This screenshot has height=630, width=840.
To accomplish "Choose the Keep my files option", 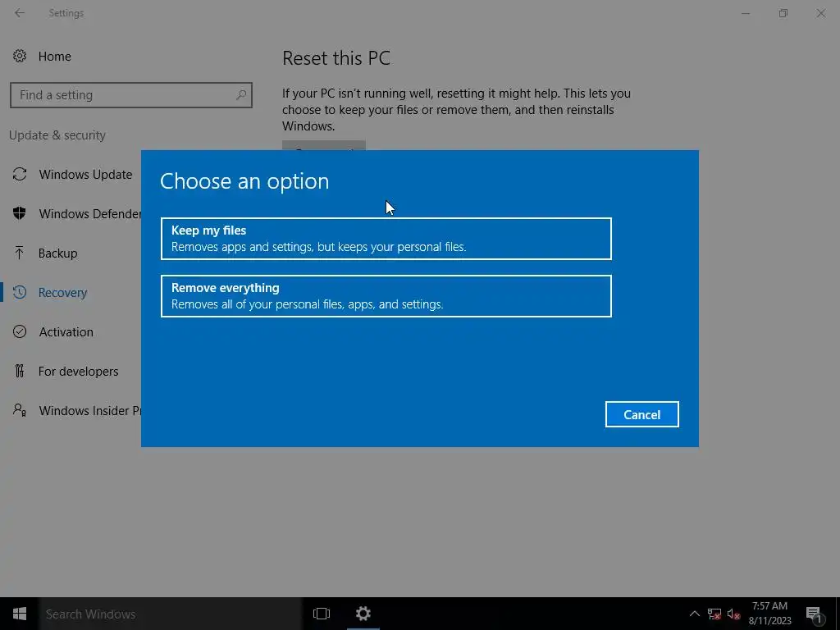I will click(386, 239).
